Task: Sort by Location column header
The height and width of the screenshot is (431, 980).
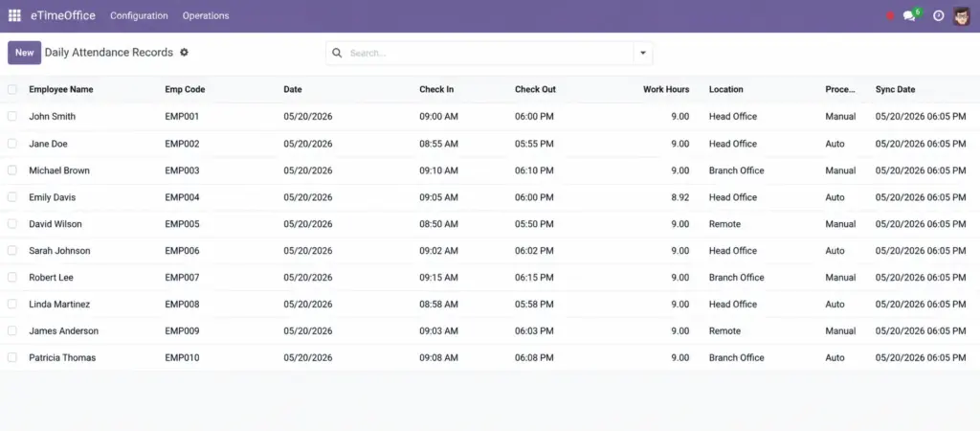Action: point(726,89)
